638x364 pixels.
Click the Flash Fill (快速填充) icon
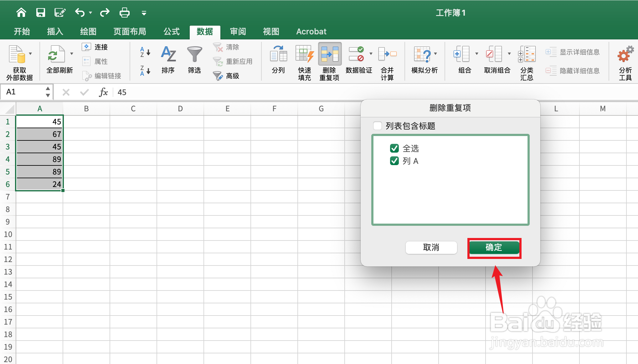click(x=304, y=54)
